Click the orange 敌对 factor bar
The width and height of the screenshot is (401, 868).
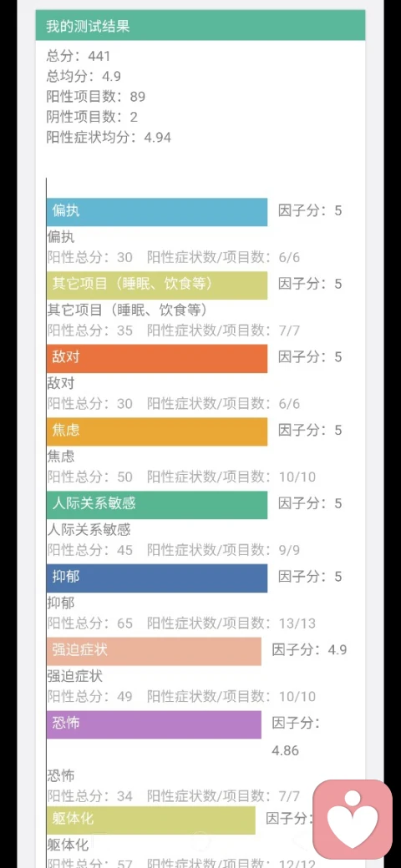coord(157,358)
